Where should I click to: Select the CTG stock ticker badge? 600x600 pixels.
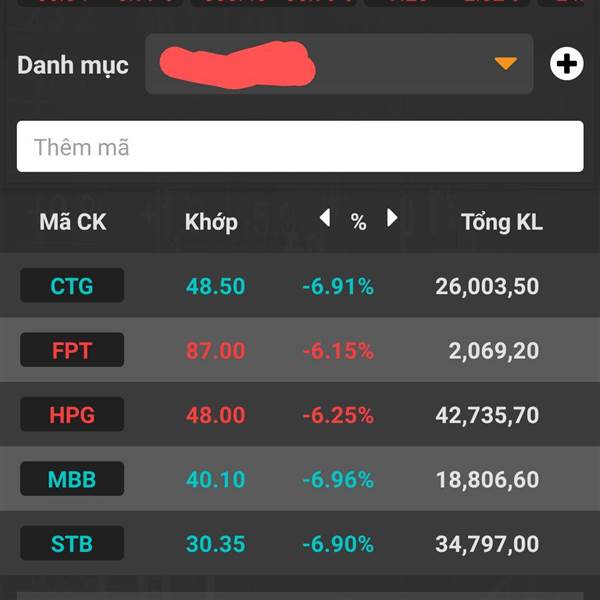click(72, 285)
